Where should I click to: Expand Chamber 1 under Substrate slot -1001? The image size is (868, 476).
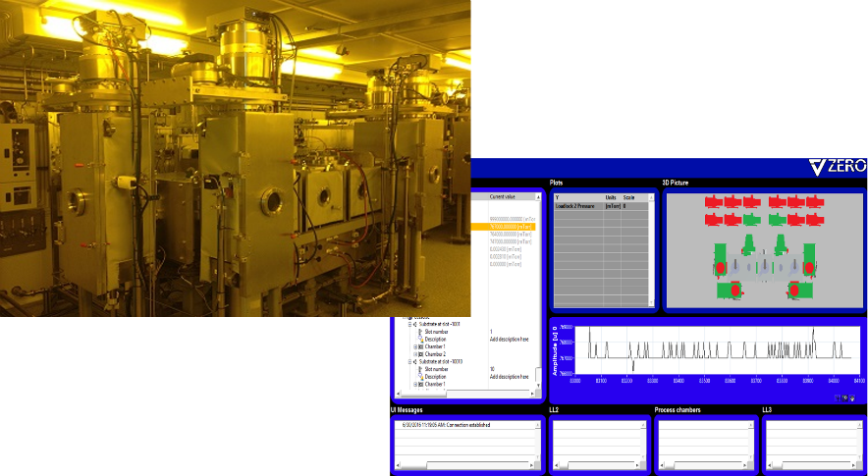(415, 346)
